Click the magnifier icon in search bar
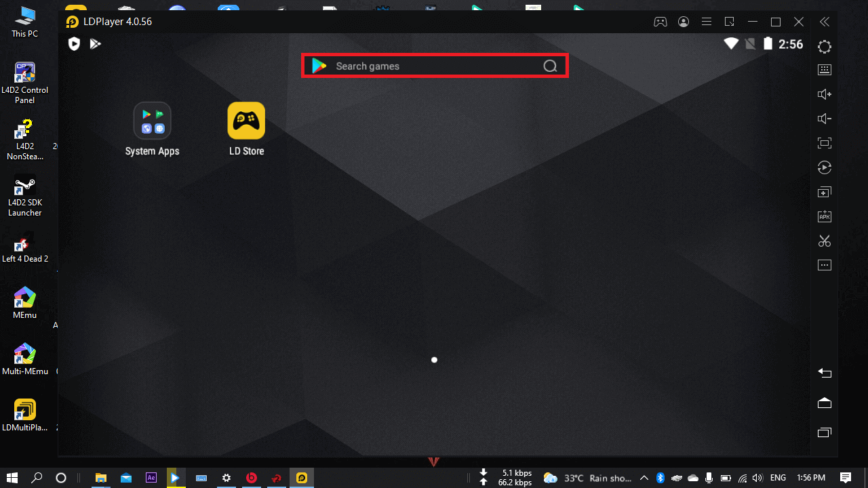The height and width of the screenshot is (488, 868). coord(550,66)
